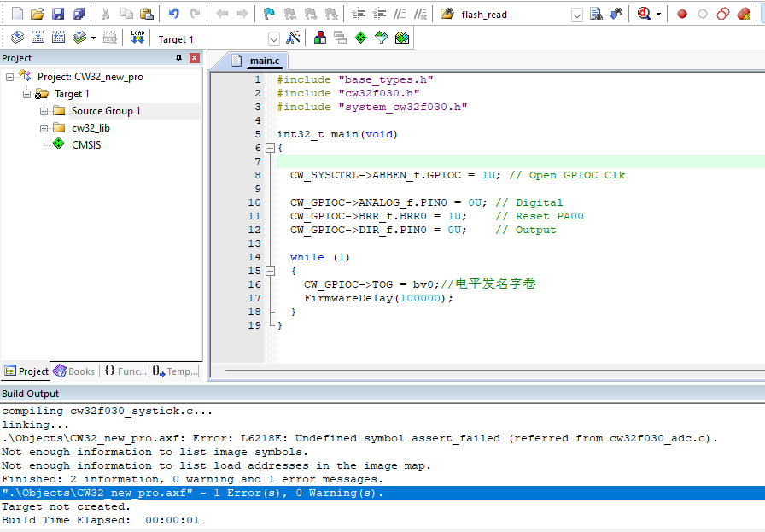Unindent the selected lines
Viewport: 765px width, 532px height.
pyautogui.click(x=379, y=14)
